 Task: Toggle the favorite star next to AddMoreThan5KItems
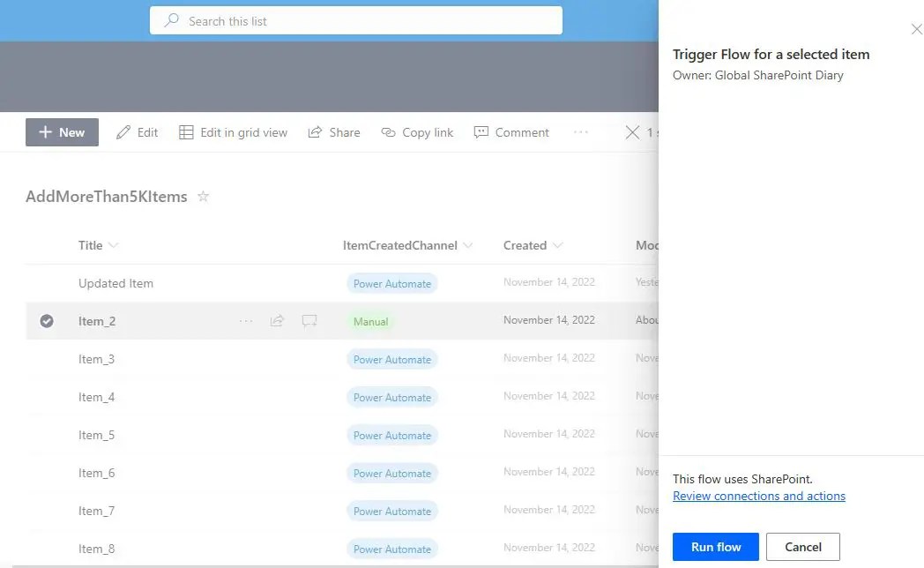click(204, 198)
